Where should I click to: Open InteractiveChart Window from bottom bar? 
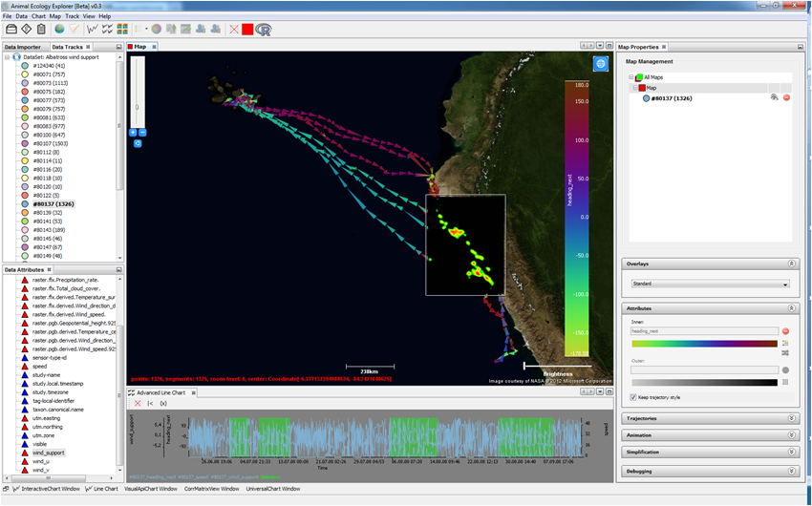[47, 489]
